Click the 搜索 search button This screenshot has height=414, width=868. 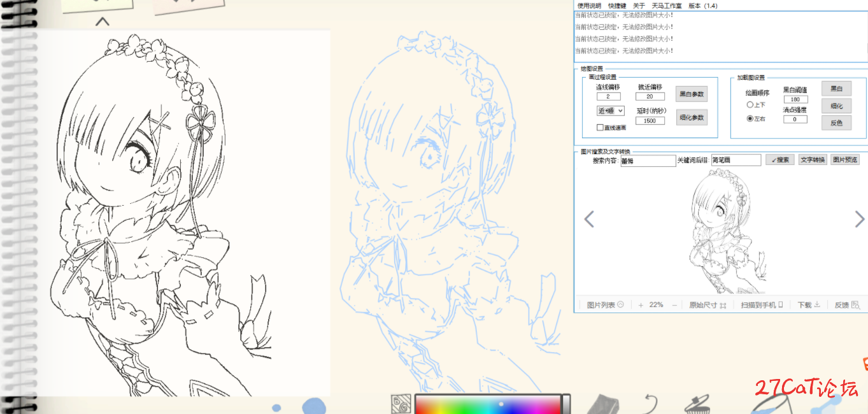point(779,160)
